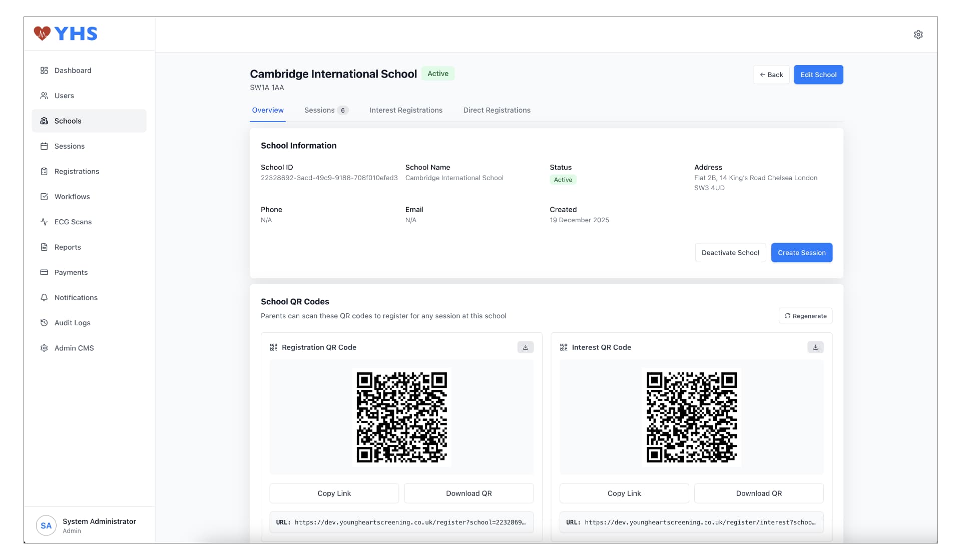Open the Direct Registrations tab

click(497, 110)
